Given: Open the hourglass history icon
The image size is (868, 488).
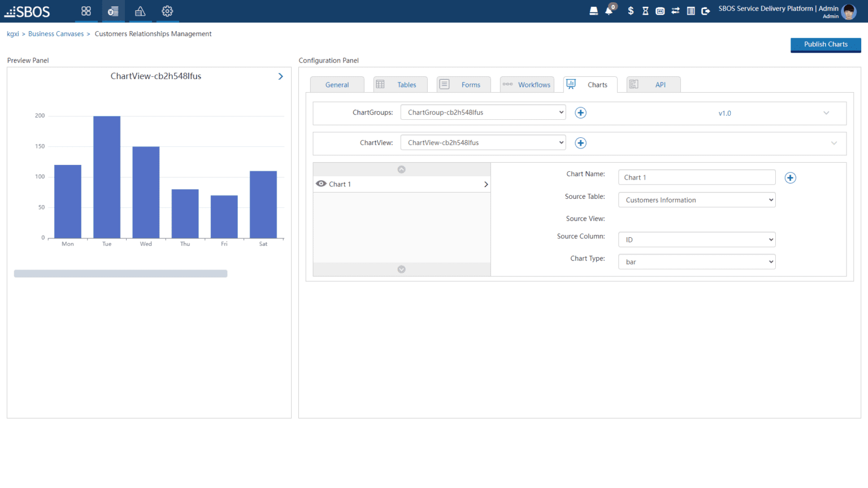Looking at the screenshot, I should coord(645,10).
